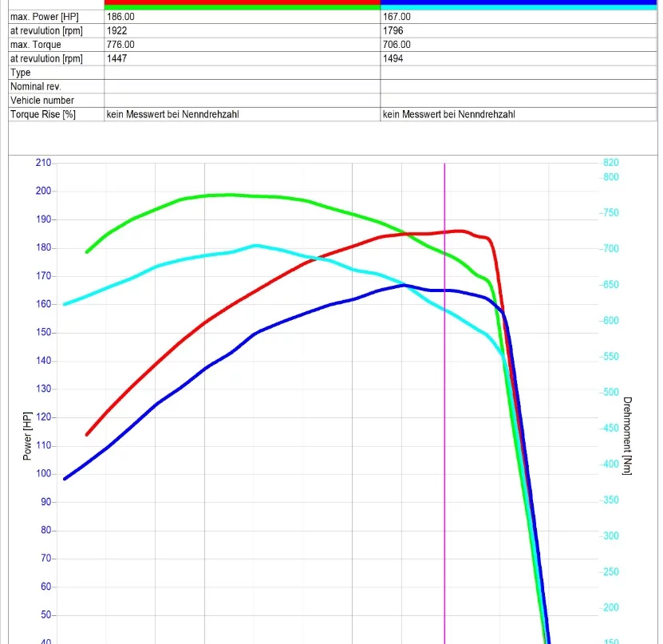Click the 820 tick on the torque axis
Screen dimensions: 663x644
(x=610, y=163)
